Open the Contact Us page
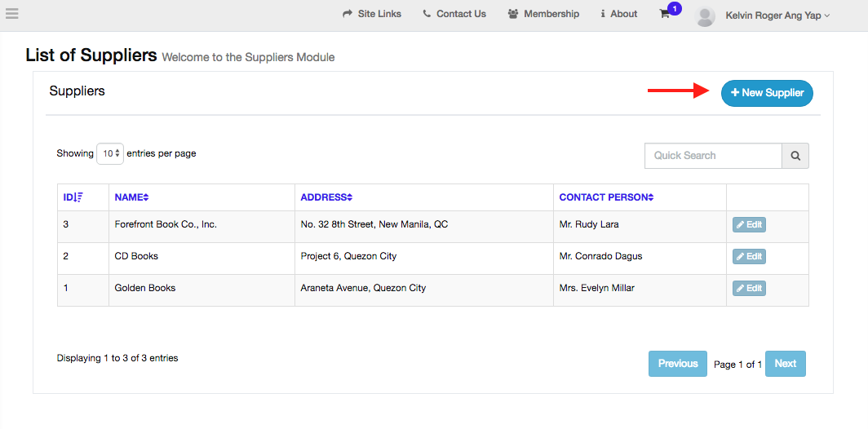 click(x=454, y=14)
